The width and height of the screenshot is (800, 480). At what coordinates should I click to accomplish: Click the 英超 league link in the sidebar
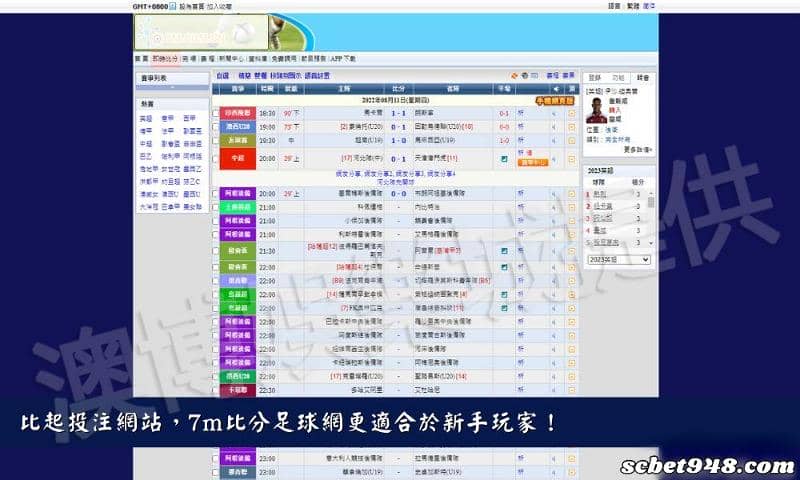146,118
